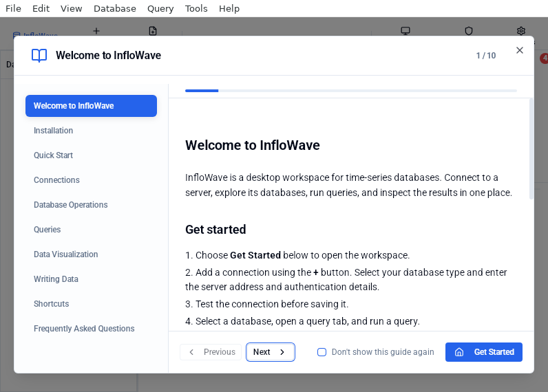Click the open book guide icon

(x=39, y=56)
